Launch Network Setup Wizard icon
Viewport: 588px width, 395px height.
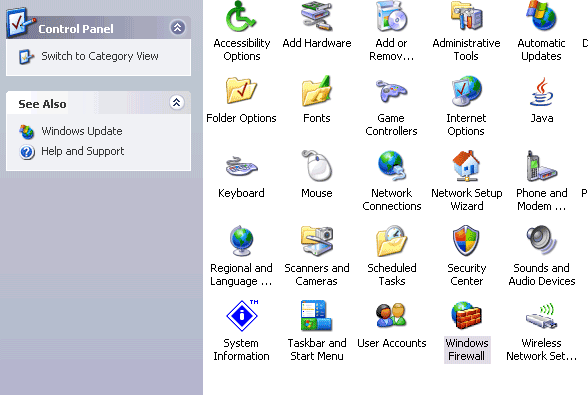point(466,165)
